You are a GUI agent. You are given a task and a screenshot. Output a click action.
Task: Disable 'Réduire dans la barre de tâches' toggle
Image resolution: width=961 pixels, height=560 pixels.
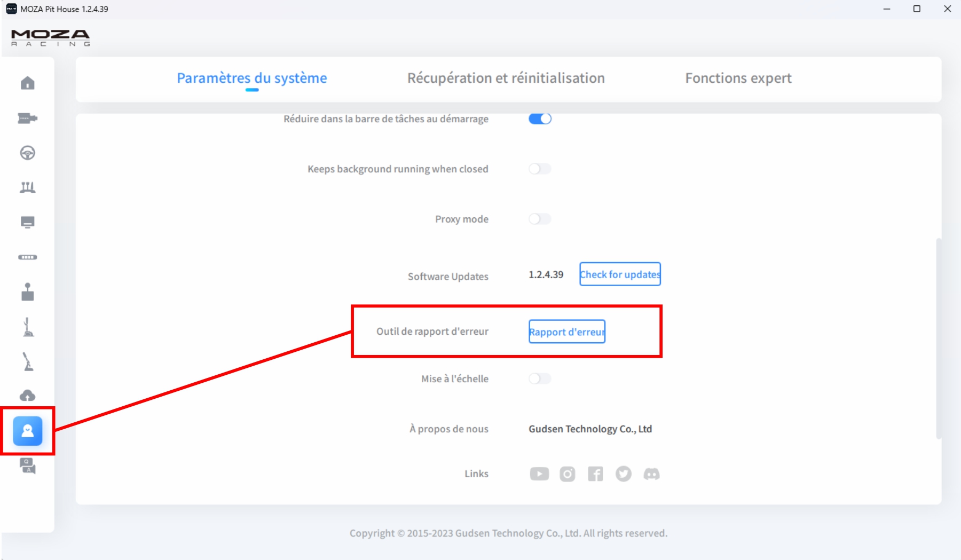540,119
